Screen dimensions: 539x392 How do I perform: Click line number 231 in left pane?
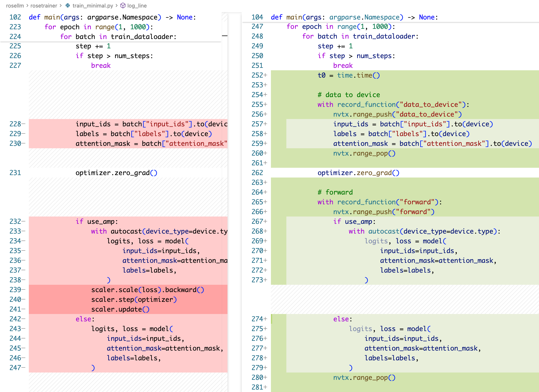[15, 173]
